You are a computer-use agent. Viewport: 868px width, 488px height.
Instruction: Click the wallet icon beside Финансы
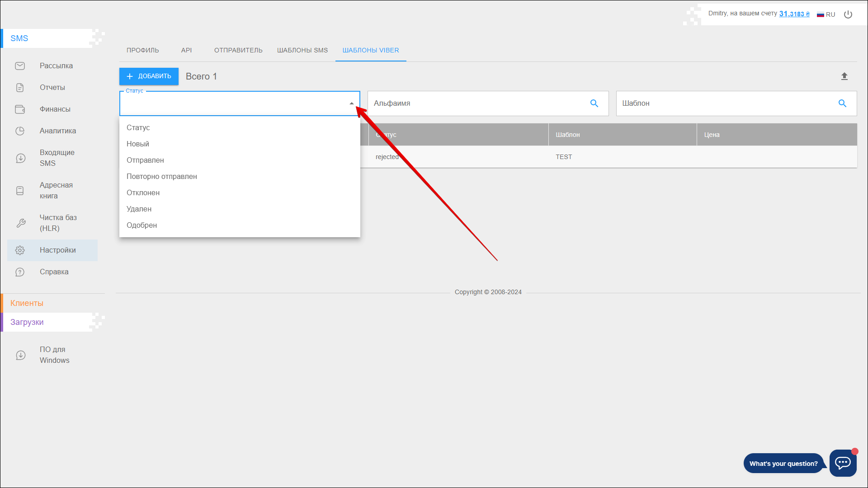tap(20, 109)
